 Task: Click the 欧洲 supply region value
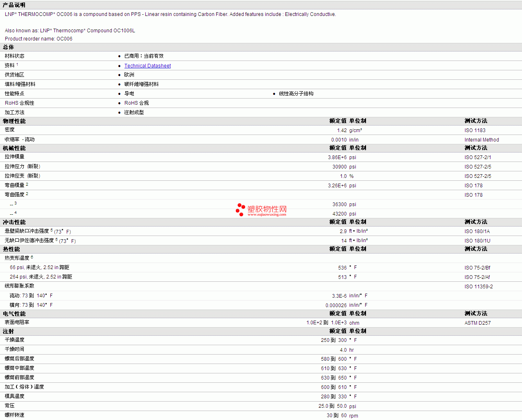129,75
